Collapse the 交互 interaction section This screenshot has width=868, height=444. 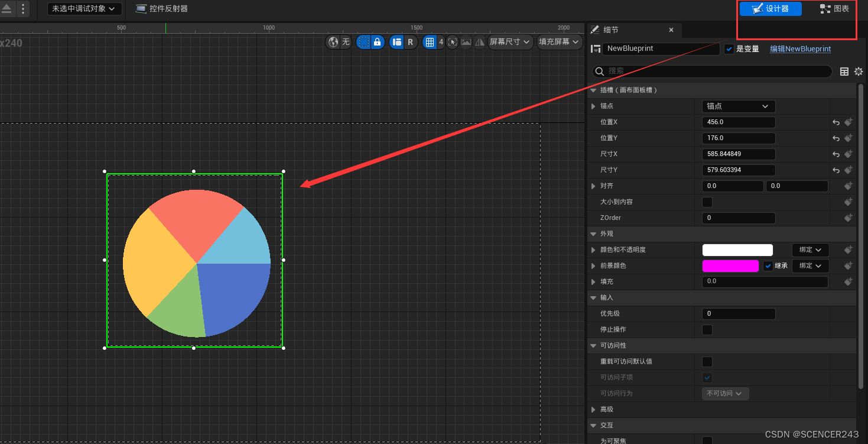tap(593, 425)
